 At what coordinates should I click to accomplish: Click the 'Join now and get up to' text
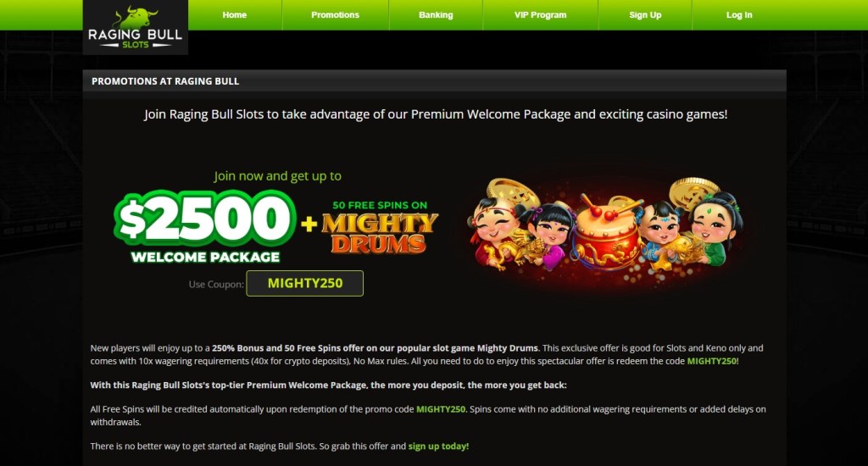[x=277, y=176]
